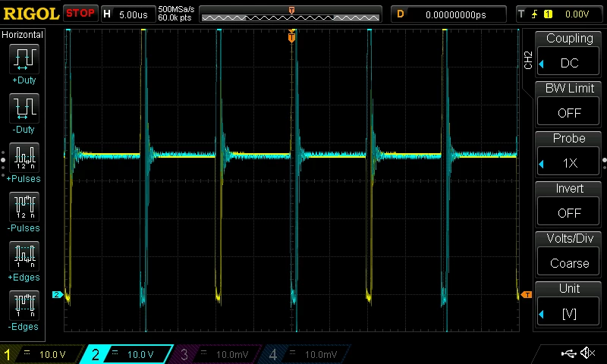This screenshot has width=607, height=364.
Task: Click the CH2 menu tab label
Action: pyautogui.click(x=528, y=60)
